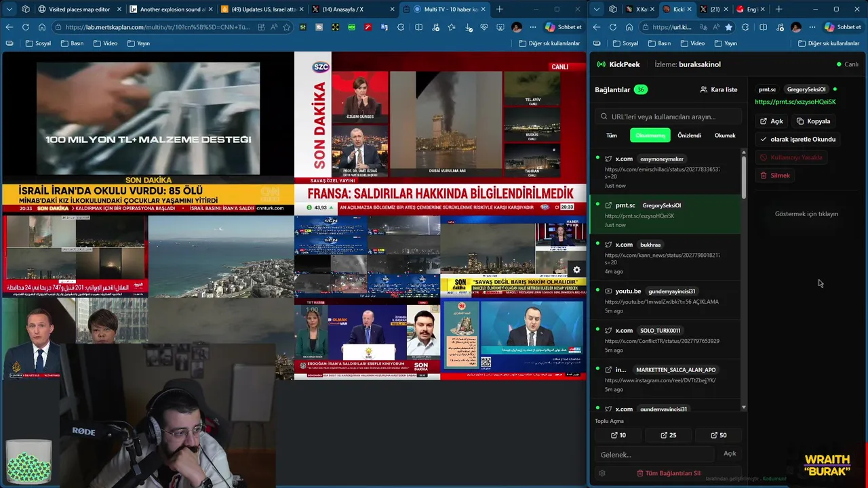Image resolution: width=868 pixels, height=488 pixels.
Task: Switch to Updates US, Israel tab
Action: 261,9
